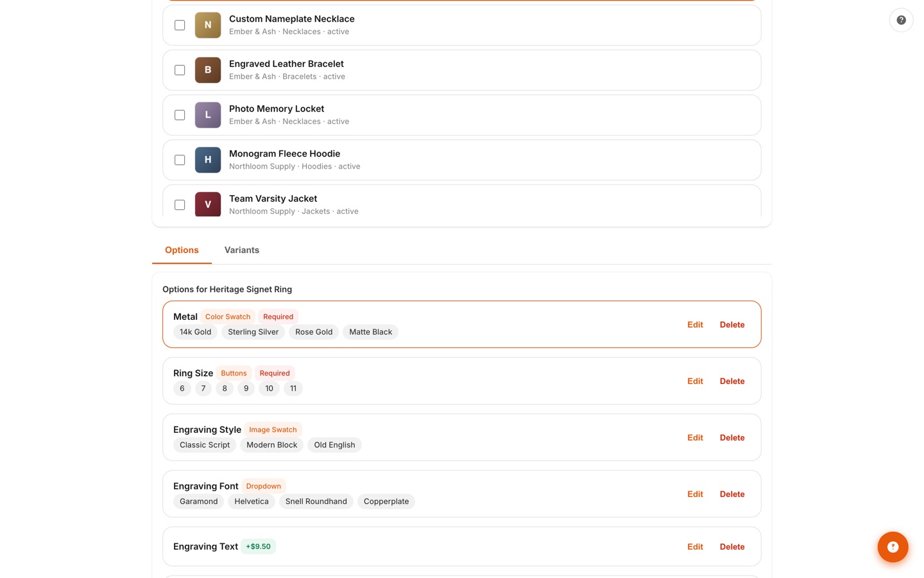Click the Snell Roundhand font chip

[x=316, y=502]
